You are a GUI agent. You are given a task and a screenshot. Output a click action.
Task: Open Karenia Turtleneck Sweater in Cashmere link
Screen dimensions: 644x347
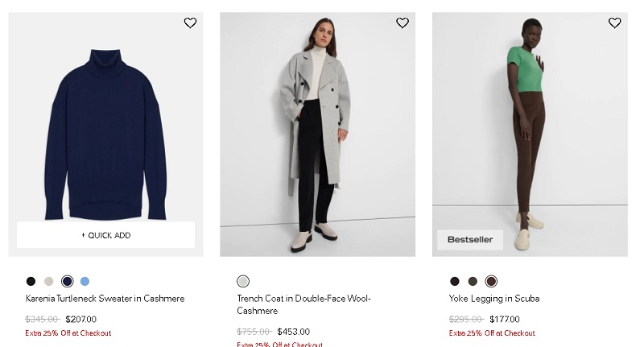[105, 299]
